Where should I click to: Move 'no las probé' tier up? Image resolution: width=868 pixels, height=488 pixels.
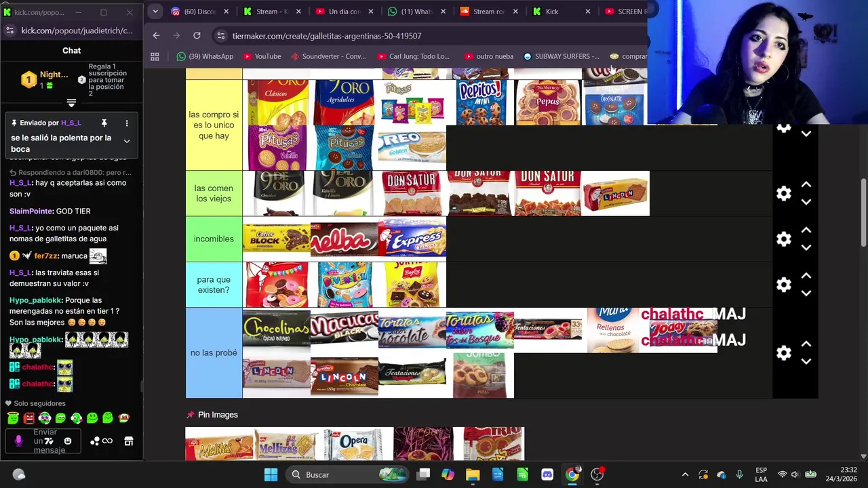(806, 344)
